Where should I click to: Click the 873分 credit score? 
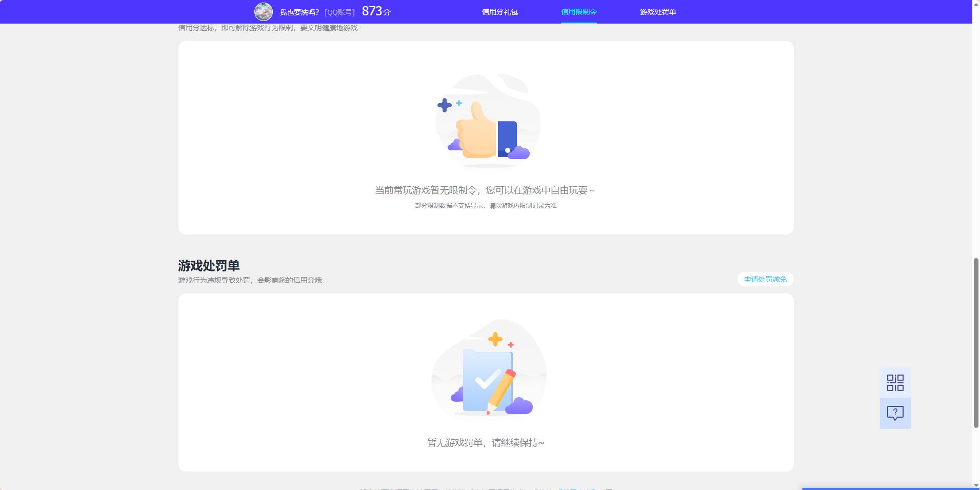pyautogui.click(x=376, y=11)
